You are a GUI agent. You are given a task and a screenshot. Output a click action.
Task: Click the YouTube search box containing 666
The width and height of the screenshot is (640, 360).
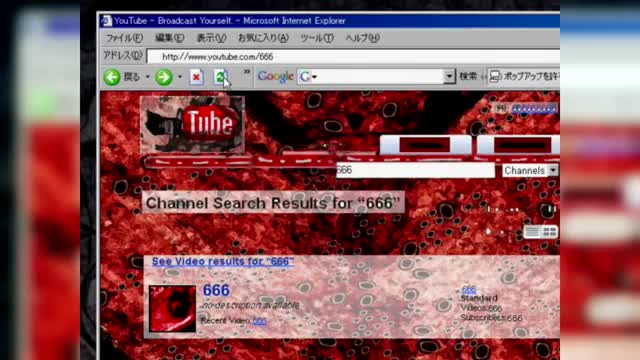click(x=415, y=170)
